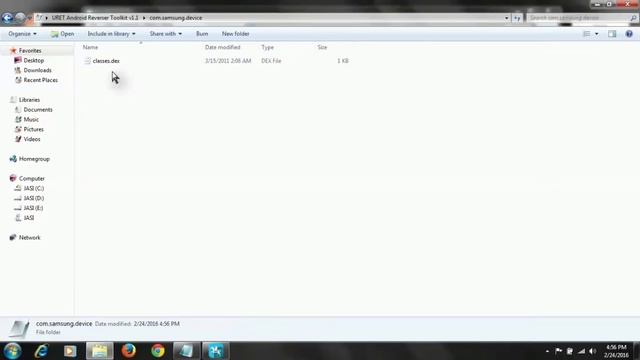Click the search magnifier icon
The width and height of the screenshot is (640, 360).
[x=633, y=18]
